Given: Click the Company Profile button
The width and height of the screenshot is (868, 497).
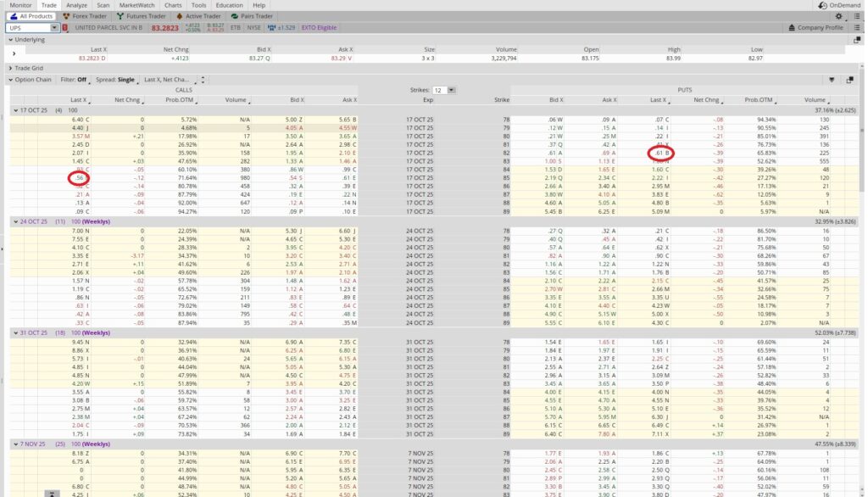Looking at the screenshot, I should tap(821, 27).
